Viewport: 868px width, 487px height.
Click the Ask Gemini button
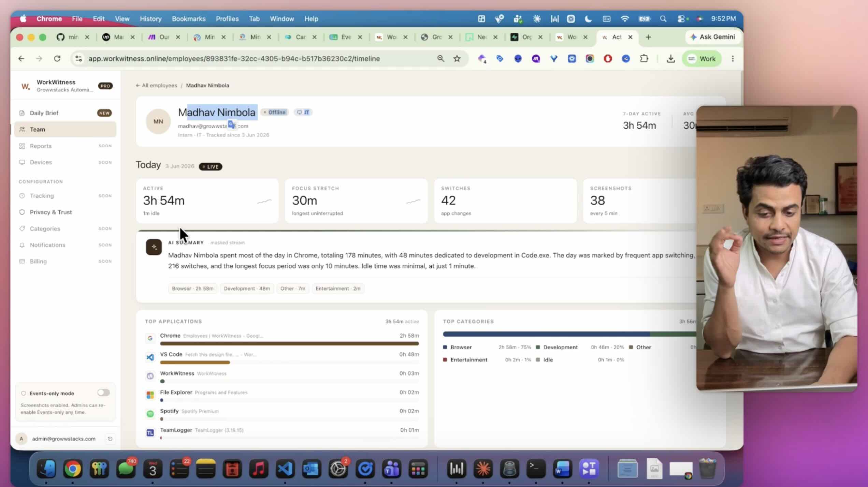(x=713, y=37)
